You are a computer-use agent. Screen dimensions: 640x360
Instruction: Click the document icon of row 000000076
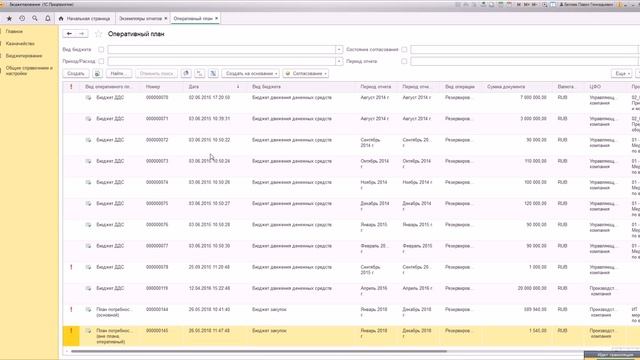pyautogui.click(x=88, y=225)
